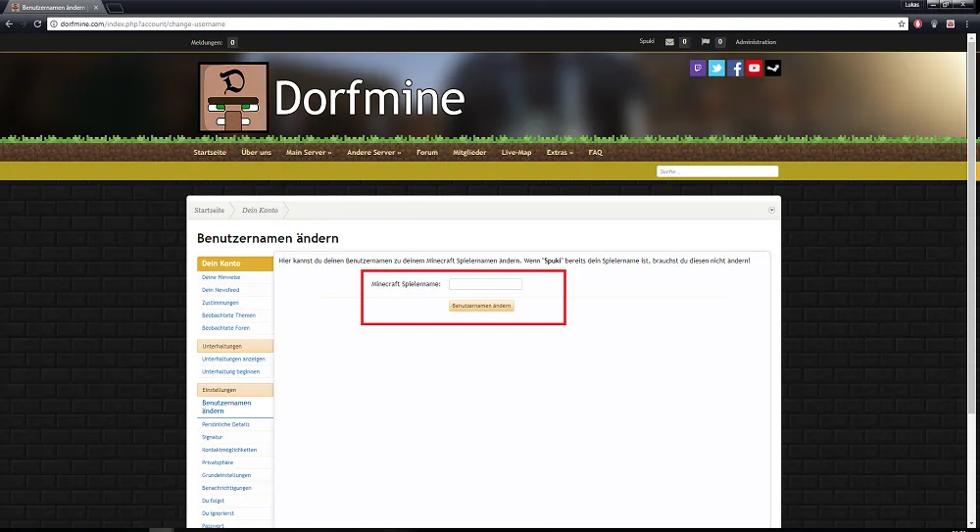Open Du folgst in the sidebar
Viewport: 980px width, 532px height.
(213, 501)
